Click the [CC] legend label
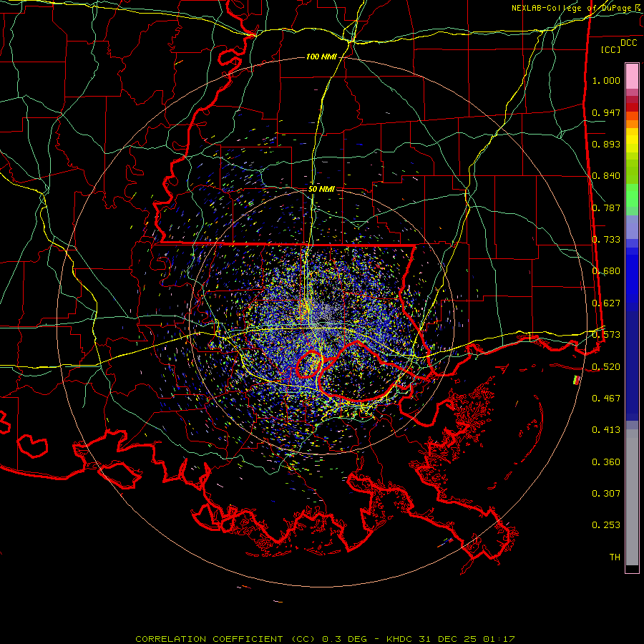Screen dimensions: 644x644 pyautogui.click(x=611, y=49)
